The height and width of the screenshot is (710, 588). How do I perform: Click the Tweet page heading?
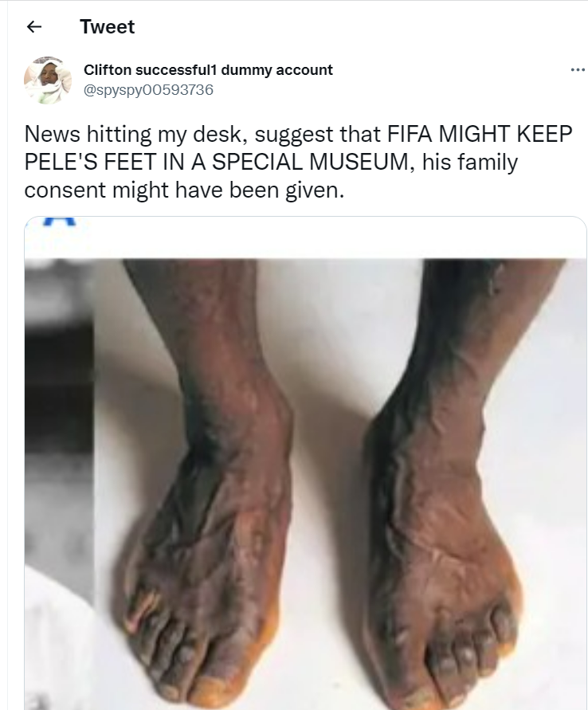click(x=108, y=27)
